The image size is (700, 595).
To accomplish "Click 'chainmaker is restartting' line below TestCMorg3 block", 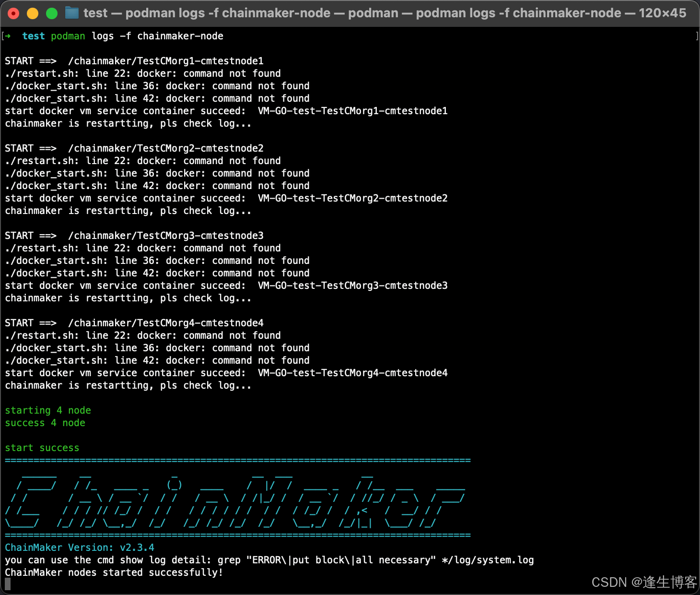I will [x=128, y=298].
